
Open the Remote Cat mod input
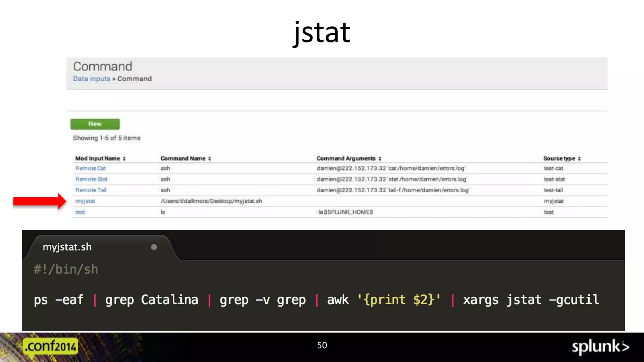point(91,168)
